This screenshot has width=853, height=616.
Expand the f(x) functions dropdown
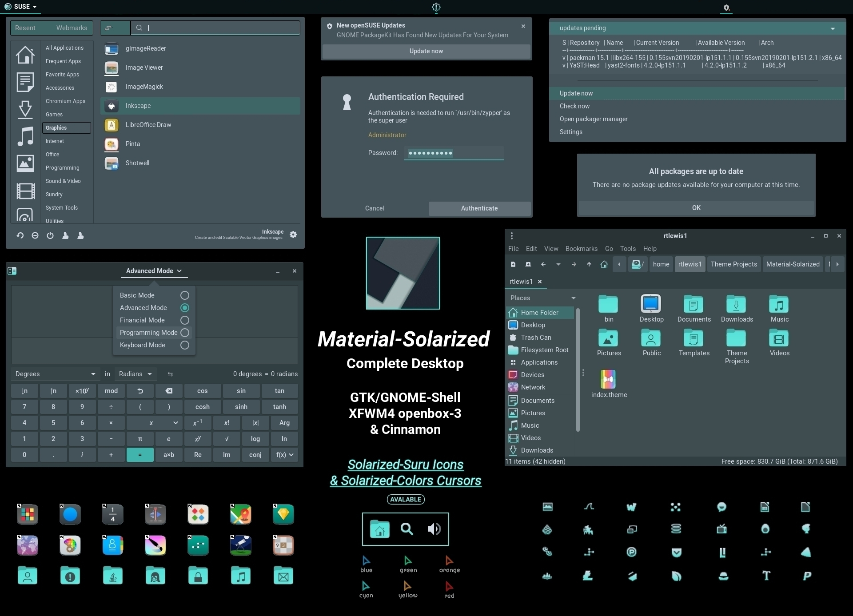coord(285,455)
